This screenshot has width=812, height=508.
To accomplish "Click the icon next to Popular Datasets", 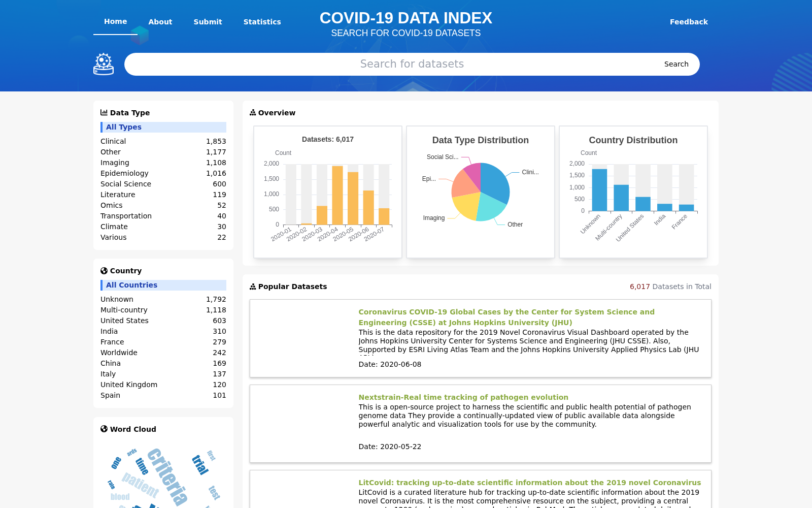I will 253,287.
